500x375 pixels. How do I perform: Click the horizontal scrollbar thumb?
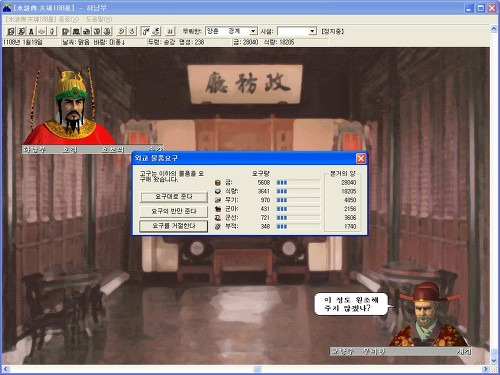pos(257,369)
